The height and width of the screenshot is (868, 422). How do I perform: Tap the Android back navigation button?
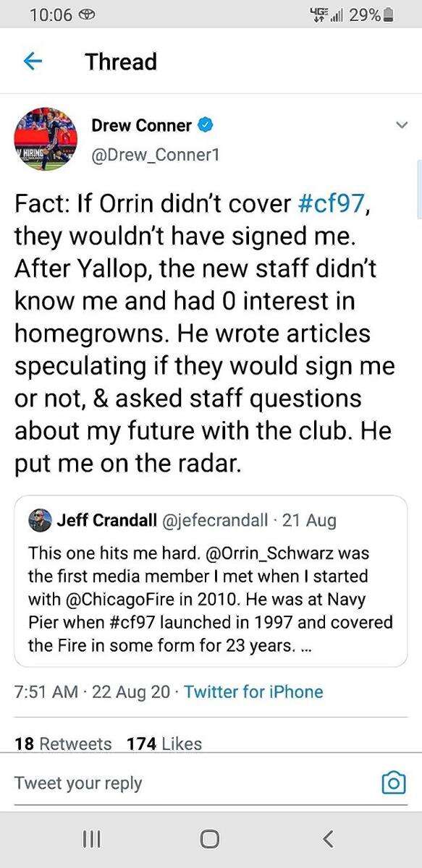[328, 839]
